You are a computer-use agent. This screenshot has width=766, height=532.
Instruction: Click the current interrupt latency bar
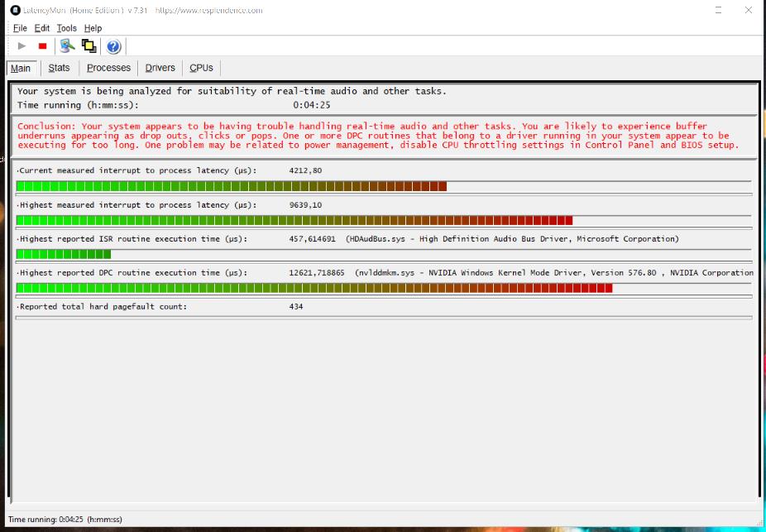coord(384,186)
